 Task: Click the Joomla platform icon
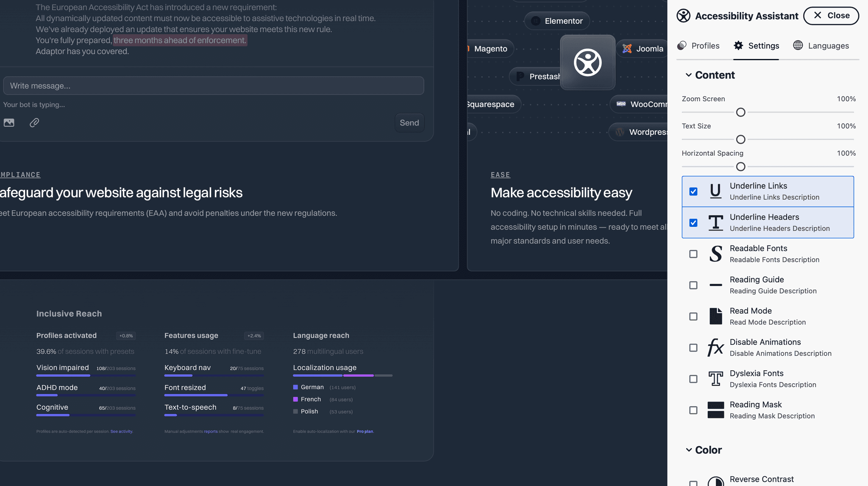point(627,48)
